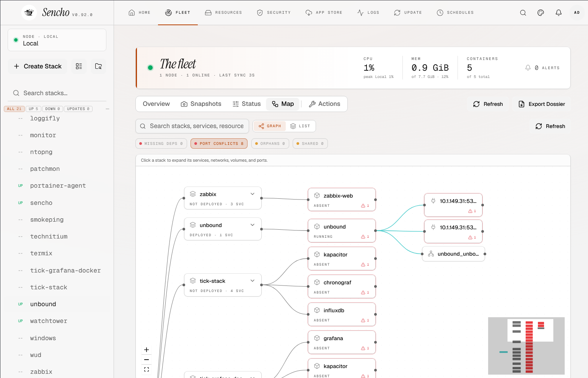This screenshot has height=378, width=588.
Task: Click the browse folder icon beside Create Stack
Action: coord(98,66)
